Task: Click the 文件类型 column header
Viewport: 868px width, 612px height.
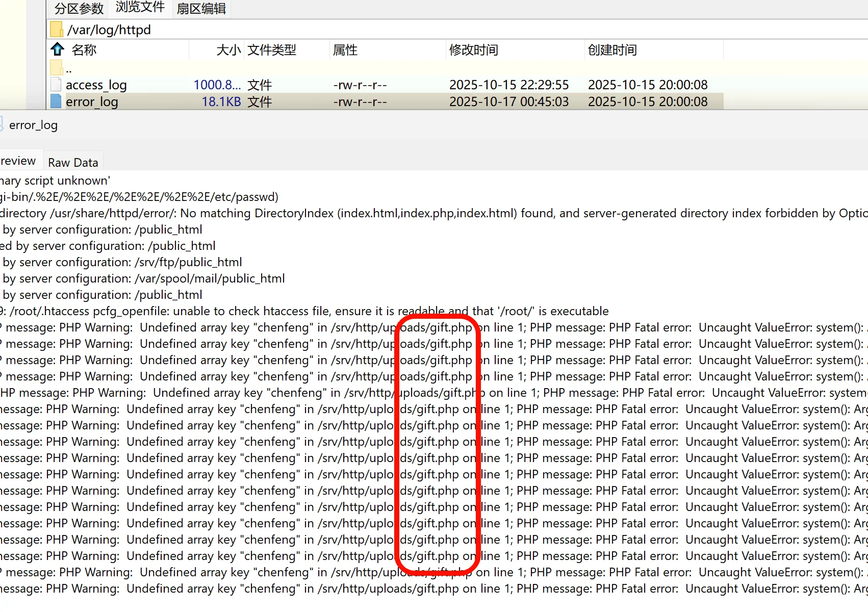Action: (271, 50)
